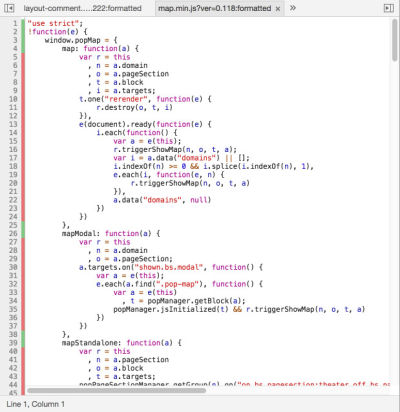The height and width of the screenshot is (412, 400).
Task: Click e(document).ready on line 13
Action: (116, 124)
